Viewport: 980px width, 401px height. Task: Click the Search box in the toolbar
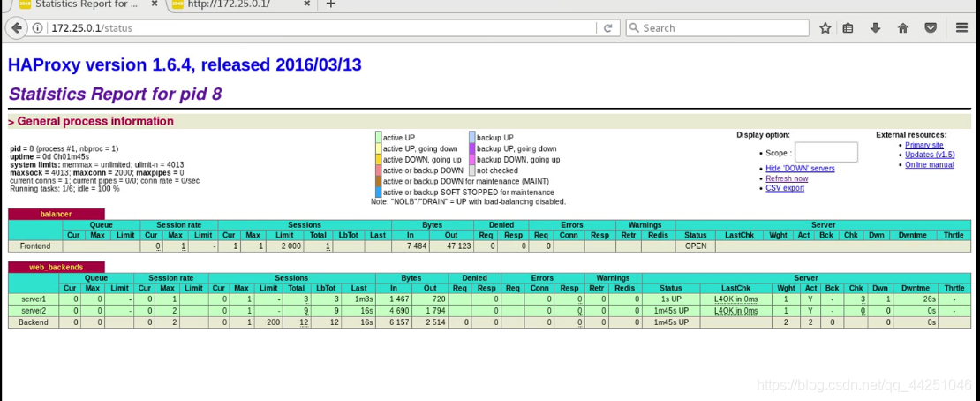(x=716, y=28)
